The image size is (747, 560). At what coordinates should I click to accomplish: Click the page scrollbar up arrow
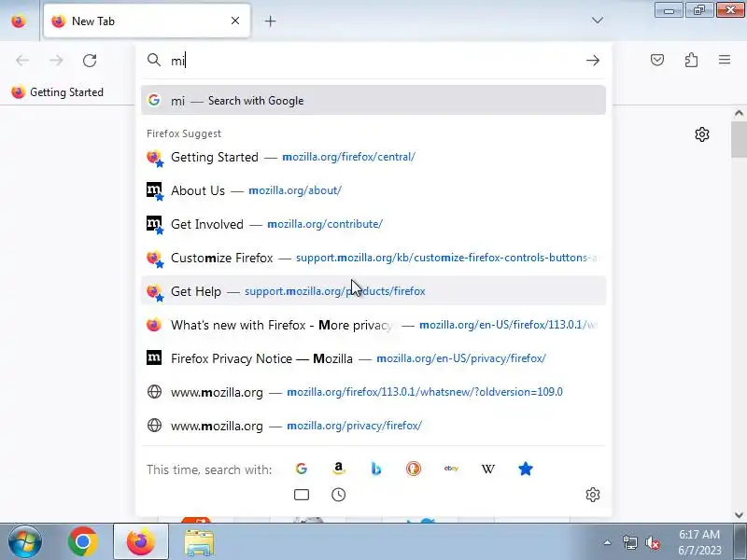click(739, 113)
